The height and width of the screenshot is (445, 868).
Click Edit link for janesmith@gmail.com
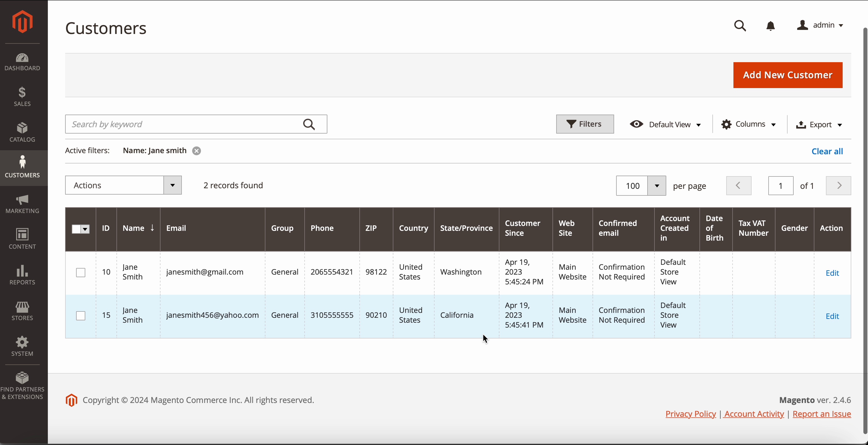832,273
